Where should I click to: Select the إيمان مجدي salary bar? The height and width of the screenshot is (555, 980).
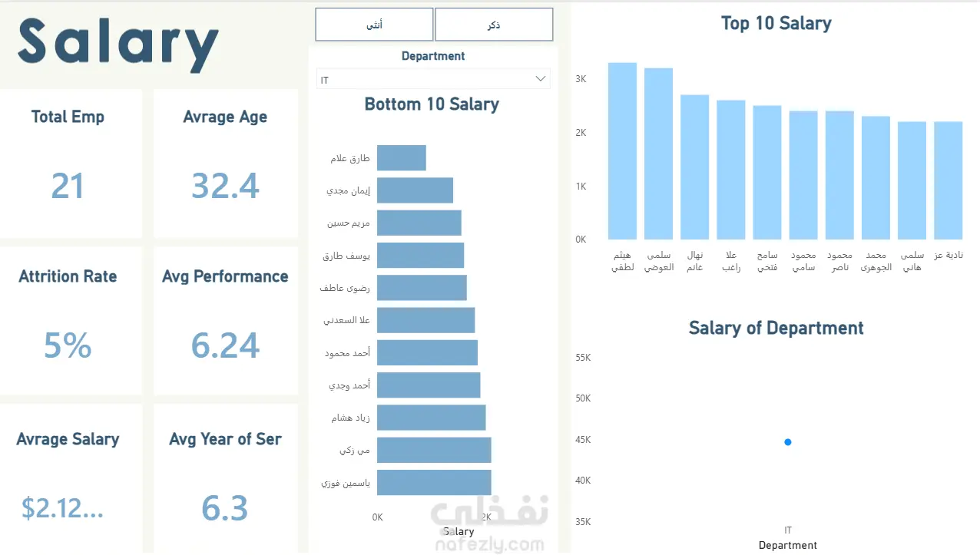415,190
